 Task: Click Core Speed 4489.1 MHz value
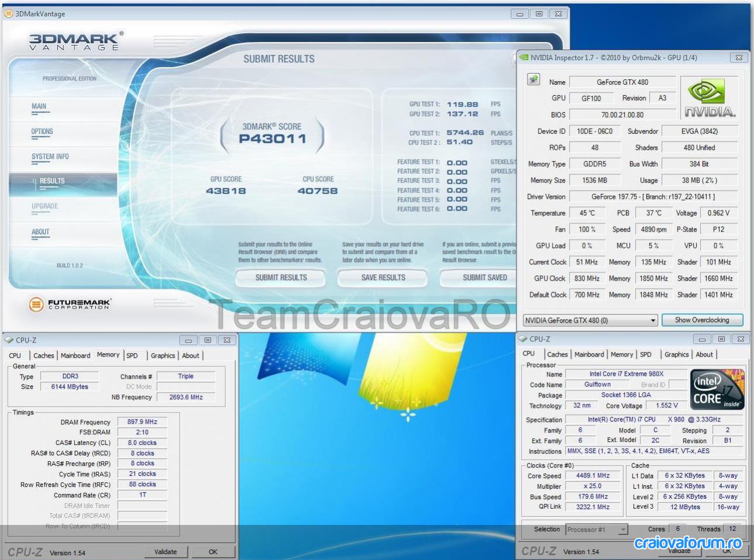(593, 476)
